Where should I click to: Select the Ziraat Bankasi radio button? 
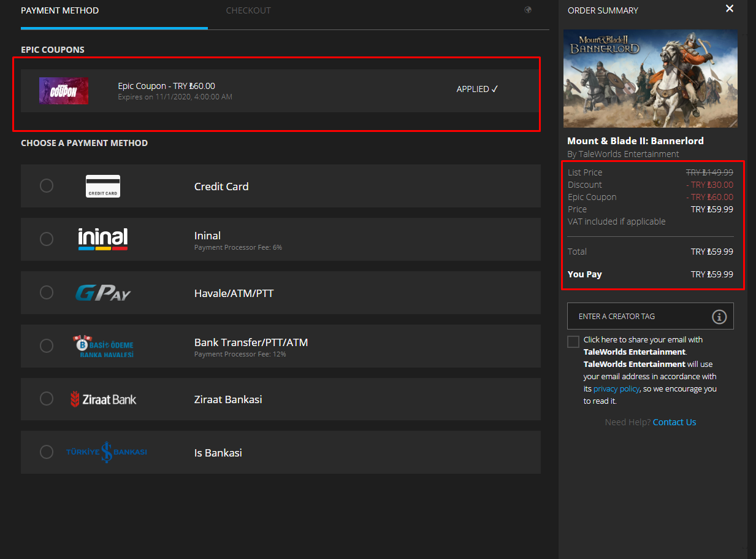47,399
